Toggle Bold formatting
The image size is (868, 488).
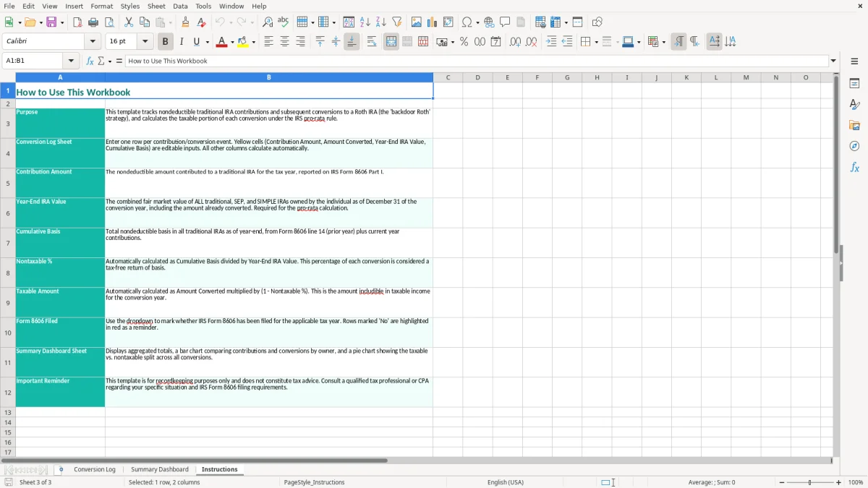165,42
